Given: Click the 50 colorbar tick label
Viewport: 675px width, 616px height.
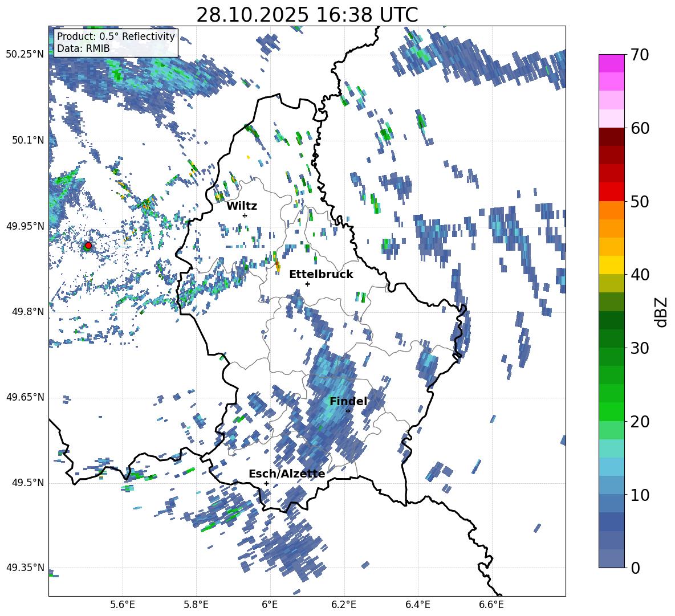Looking at the screenshot, I should (640, 201).
